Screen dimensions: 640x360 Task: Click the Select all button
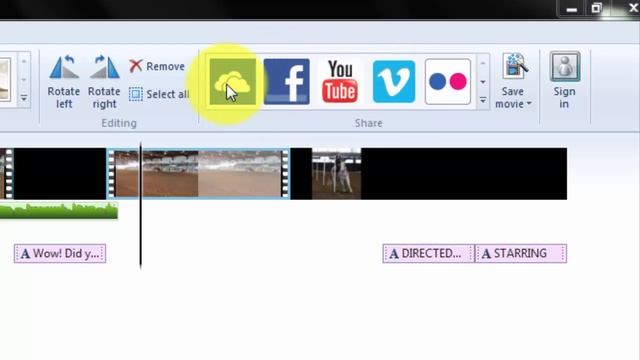[159, 94]
